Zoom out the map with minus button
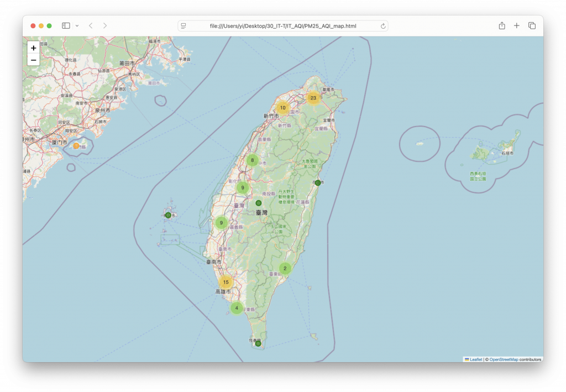Screen dimensions: 566x392 tap(34, 60)
